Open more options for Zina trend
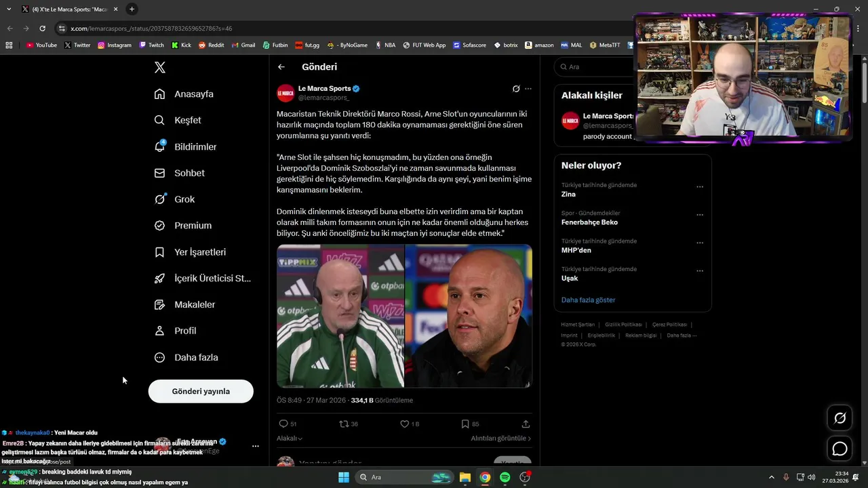Screen dimensions: 868x488 click(x=700, y=187)
